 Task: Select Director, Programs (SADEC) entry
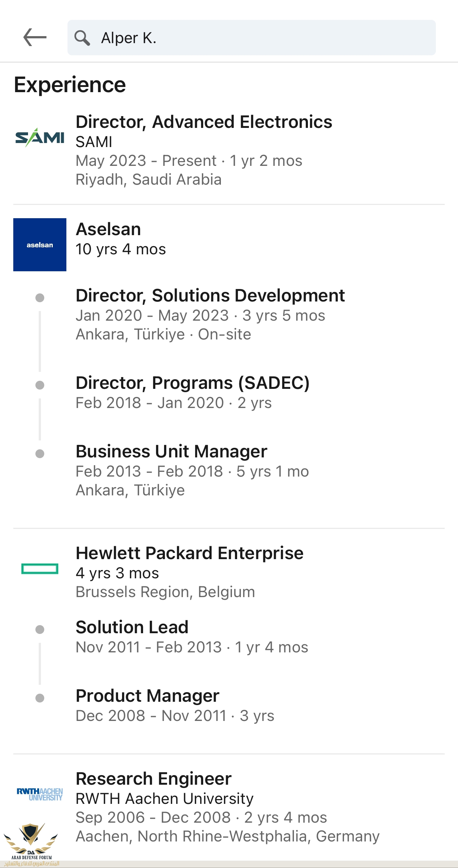[x=192, y=383]
